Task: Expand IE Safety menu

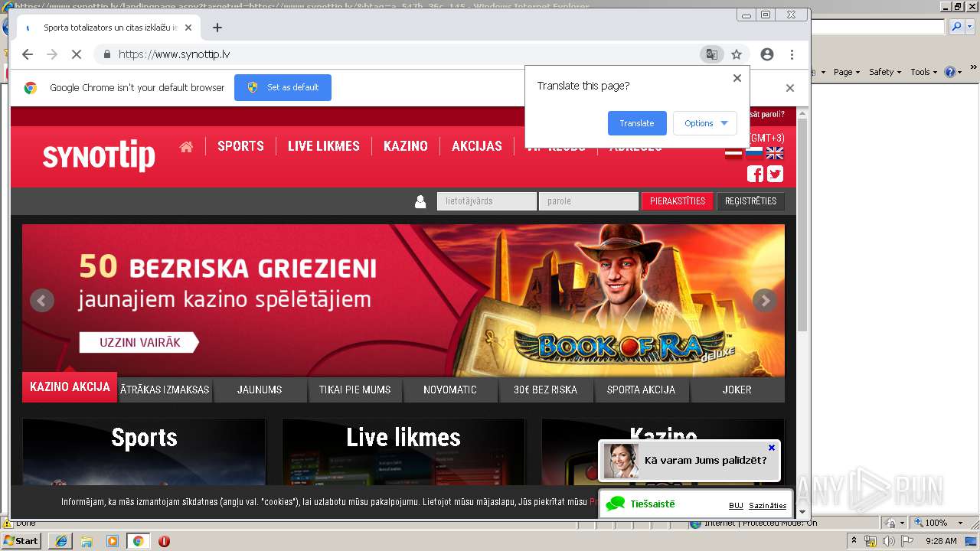Action: tap(884, 72)
